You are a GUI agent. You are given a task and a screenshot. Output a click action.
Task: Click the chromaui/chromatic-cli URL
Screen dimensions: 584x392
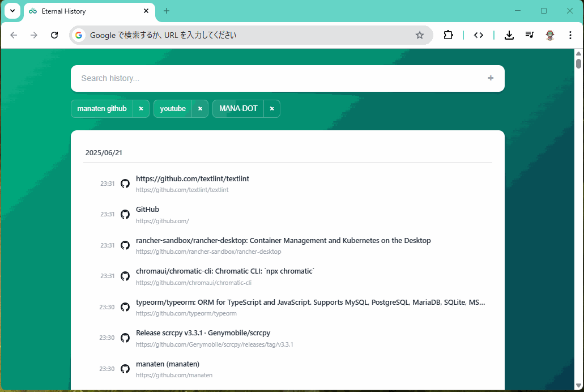[194, 283]
